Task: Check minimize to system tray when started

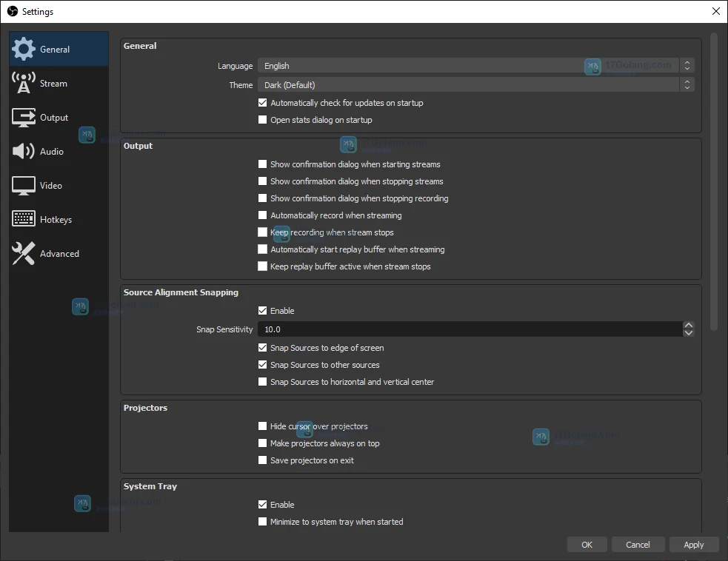Action: coord(262,522)
